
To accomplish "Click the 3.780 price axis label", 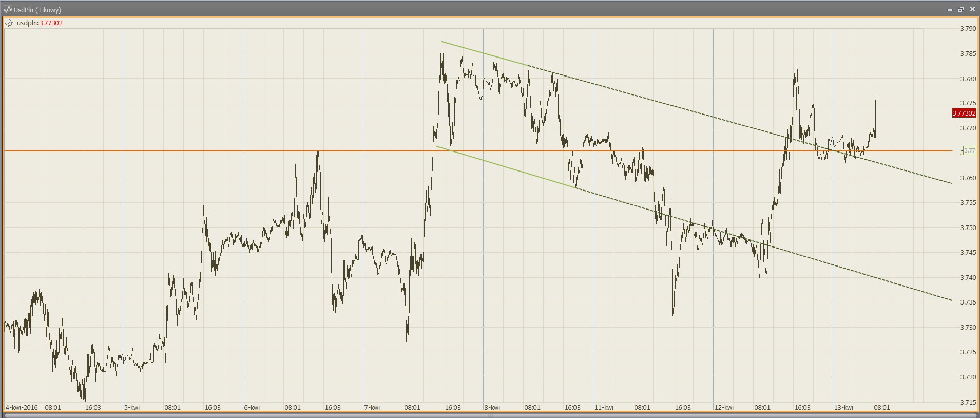I will point(968,79).
